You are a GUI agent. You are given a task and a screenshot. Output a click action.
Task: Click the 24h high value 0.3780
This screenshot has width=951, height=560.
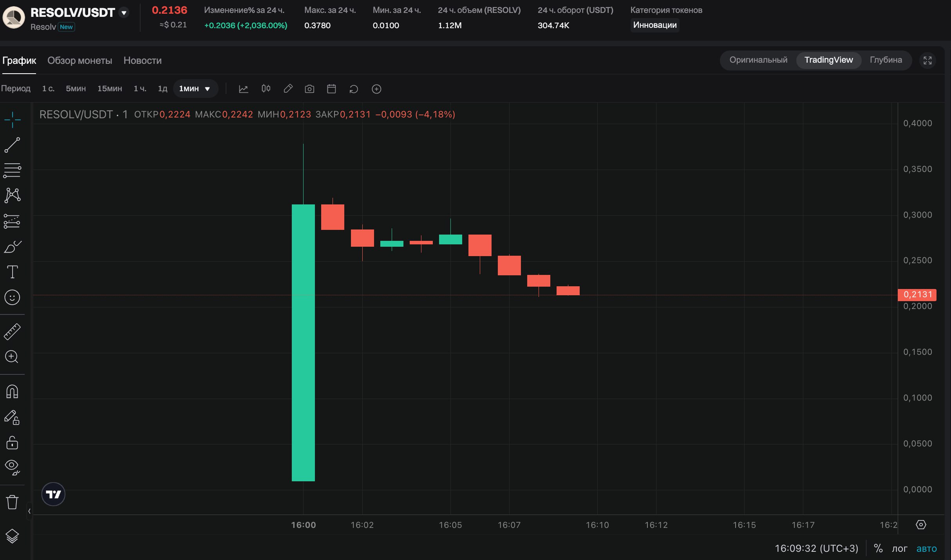pyautogui.click(x=317, y=25)
